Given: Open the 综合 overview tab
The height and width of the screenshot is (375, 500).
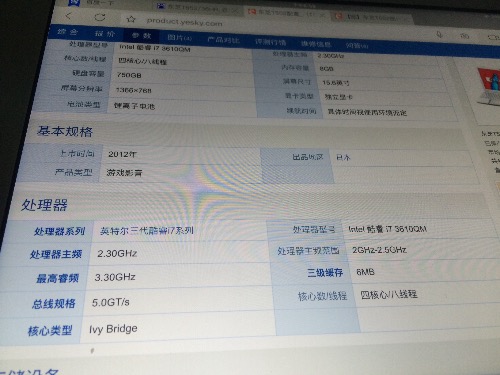Looking at the screenshot, I should (x=67, y=32).
